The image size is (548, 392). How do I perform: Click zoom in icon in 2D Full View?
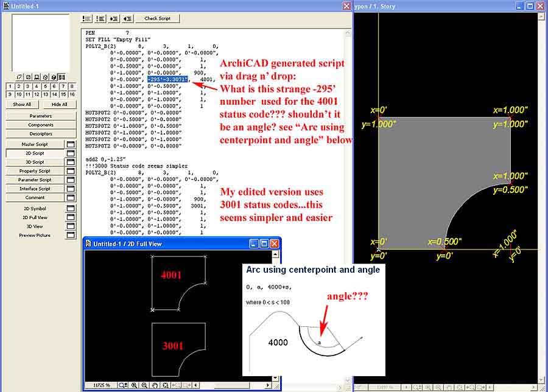point(134,385)
